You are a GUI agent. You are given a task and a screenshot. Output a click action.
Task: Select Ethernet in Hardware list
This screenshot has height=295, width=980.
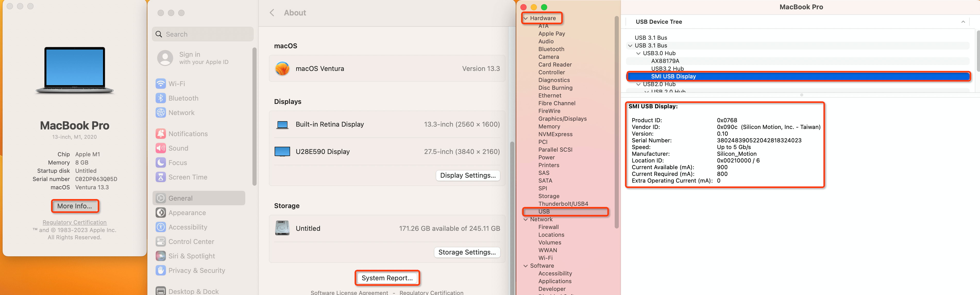(x=550, y=96)
